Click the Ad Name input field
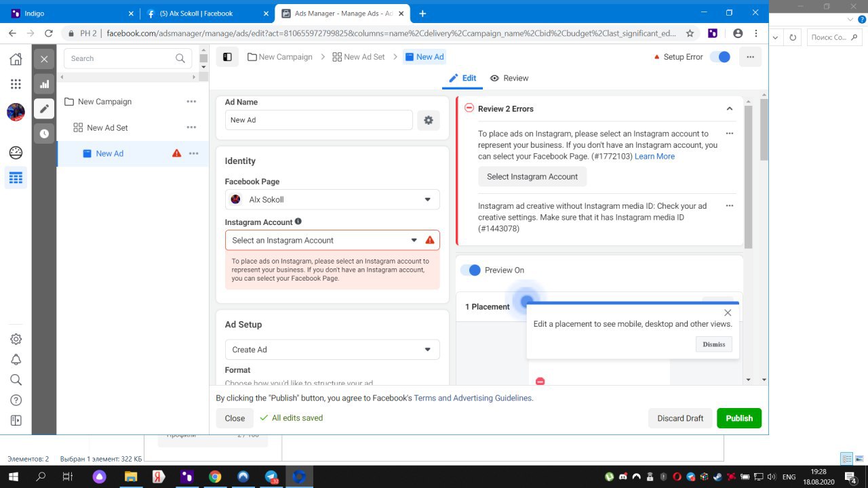Image resolution: width=868 pixels, height=488 pixels. pos(319,120)
